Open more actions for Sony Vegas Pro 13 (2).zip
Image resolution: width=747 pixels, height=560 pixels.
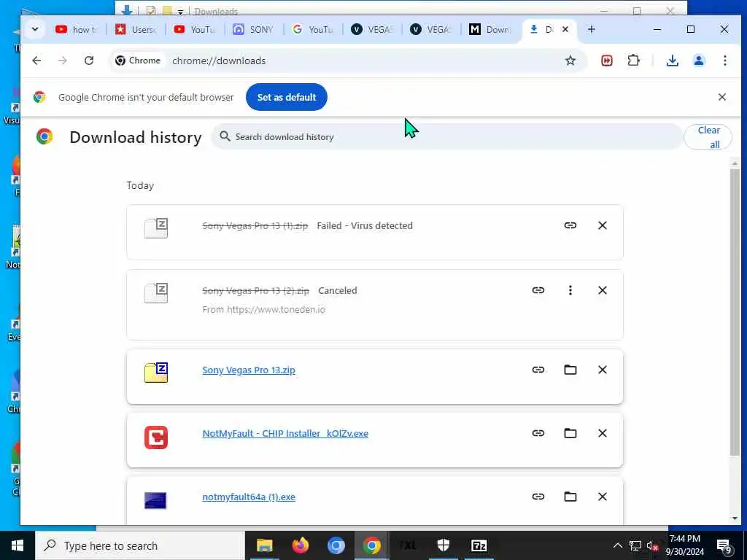[570, 290]
